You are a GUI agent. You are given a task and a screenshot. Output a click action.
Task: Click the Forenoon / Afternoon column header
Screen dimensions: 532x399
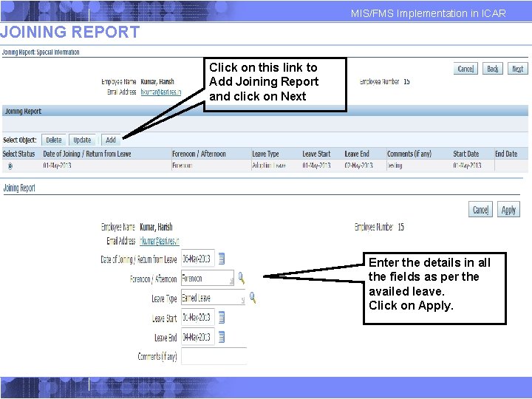199,154
